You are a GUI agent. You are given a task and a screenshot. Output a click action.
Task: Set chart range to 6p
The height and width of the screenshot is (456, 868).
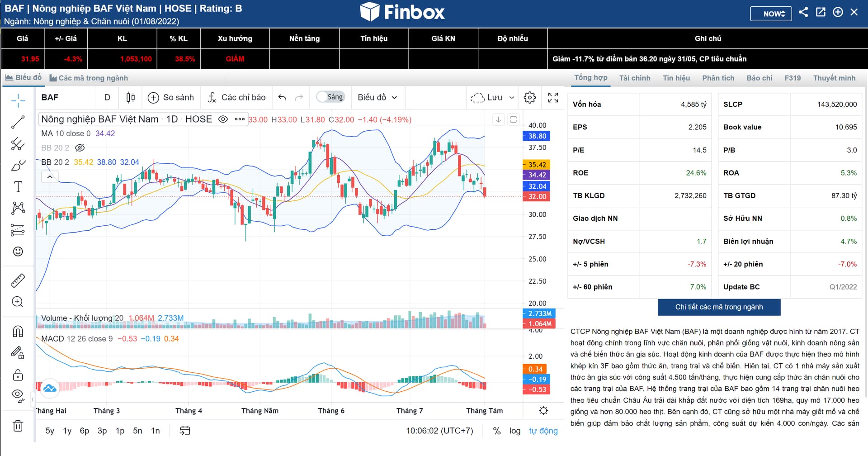[85, 431]
